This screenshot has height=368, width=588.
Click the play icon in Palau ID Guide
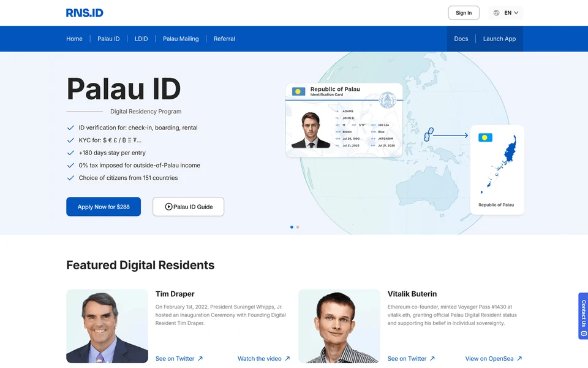168,207
